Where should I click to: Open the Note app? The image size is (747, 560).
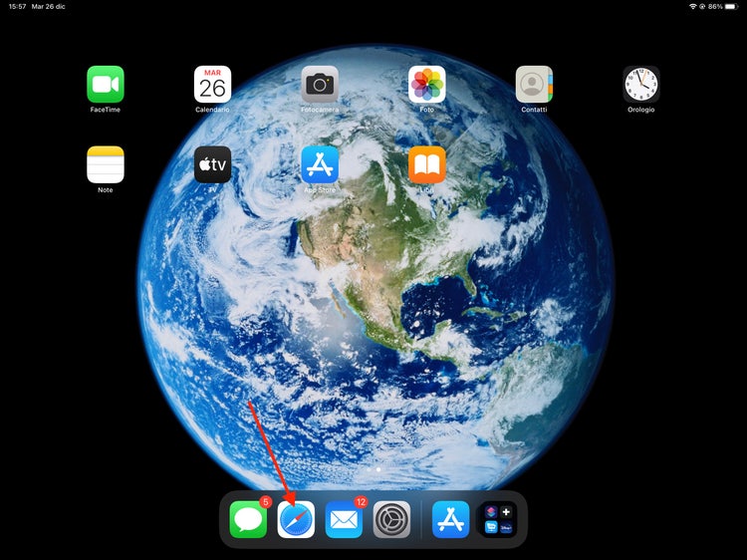[106, 164]
